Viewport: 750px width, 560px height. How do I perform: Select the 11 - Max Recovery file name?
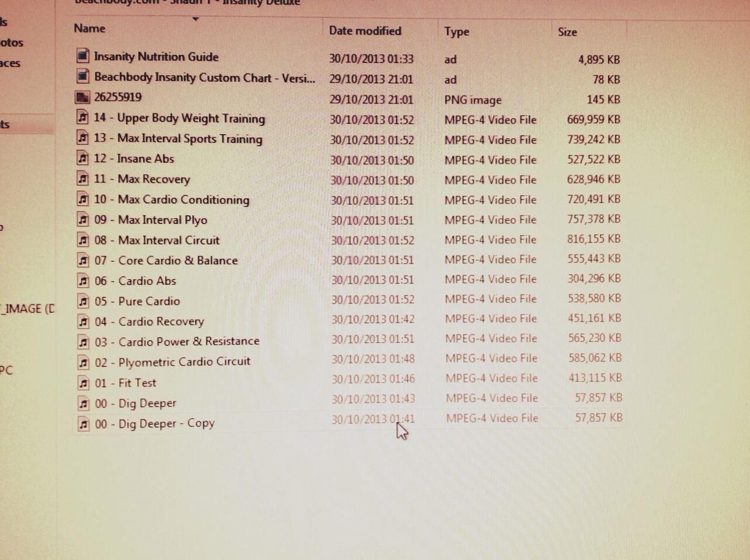pos(142,178)
